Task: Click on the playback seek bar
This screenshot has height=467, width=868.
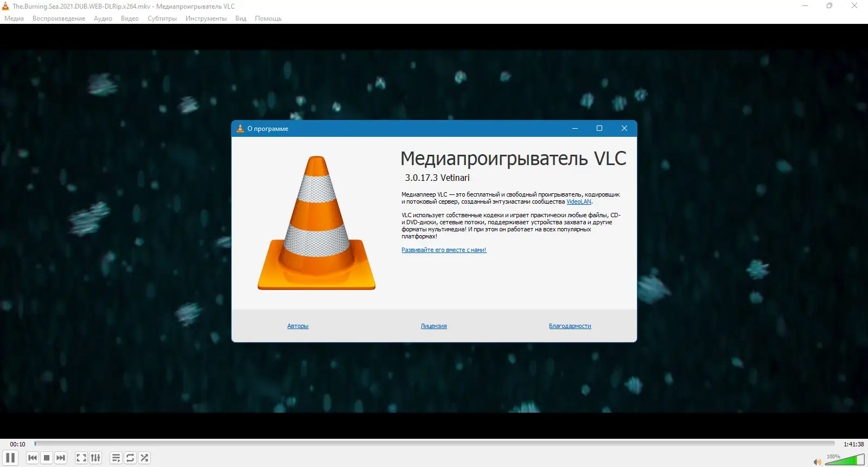Action: tap(435, 444)
